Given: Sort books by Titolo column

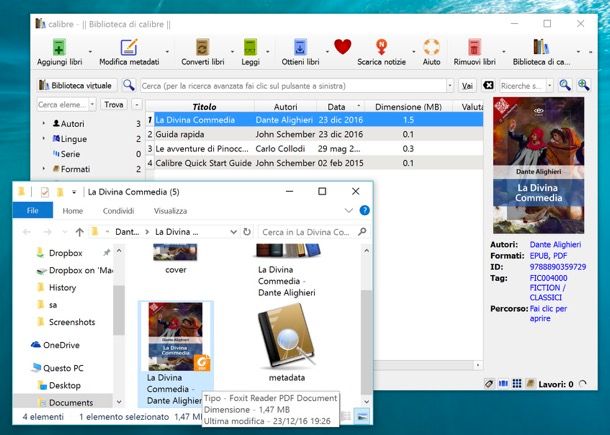Looking at the screenshot, I should pos(204,107).
